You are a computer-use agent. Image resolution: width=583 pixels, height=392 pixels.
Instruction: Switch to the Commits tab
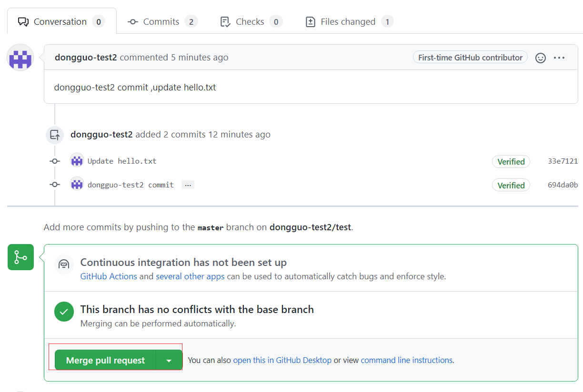(162, 21)
